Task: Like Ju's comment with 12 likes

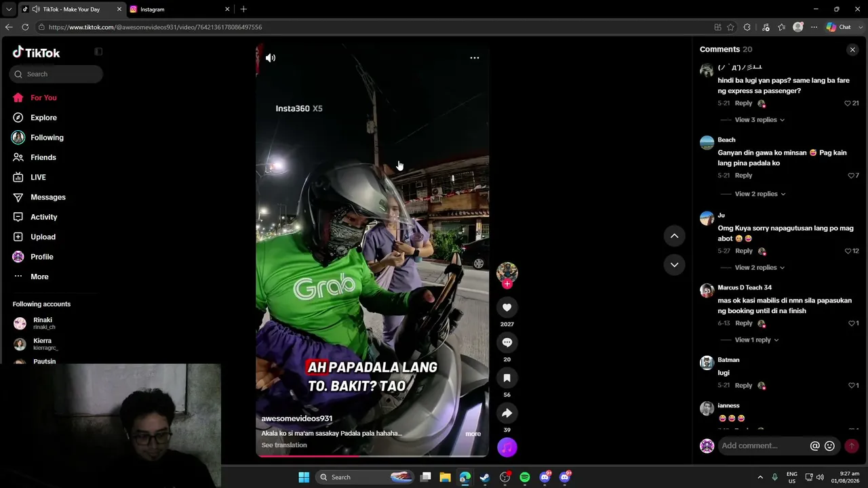Action: [847, 251]
